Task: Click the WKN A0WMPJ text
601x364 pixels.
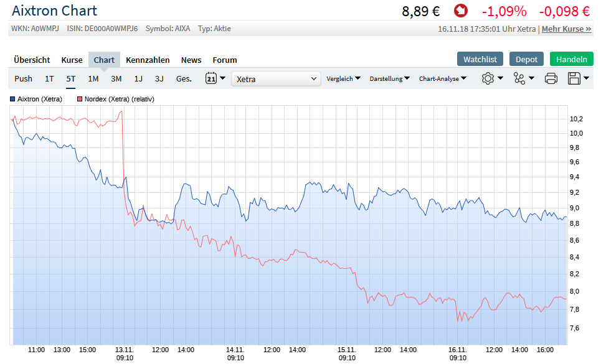Action: pyautogui.click(x=35, y=29)
